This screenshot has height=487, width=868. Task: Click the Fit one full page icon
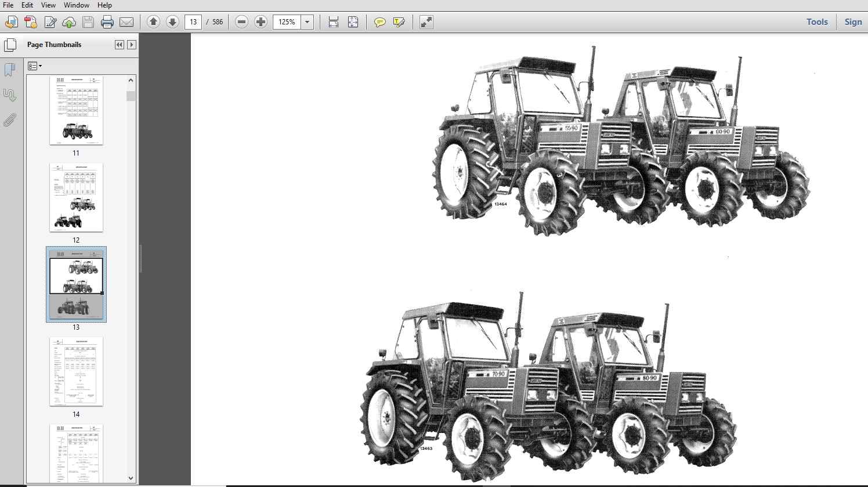(x=353, y=22)
